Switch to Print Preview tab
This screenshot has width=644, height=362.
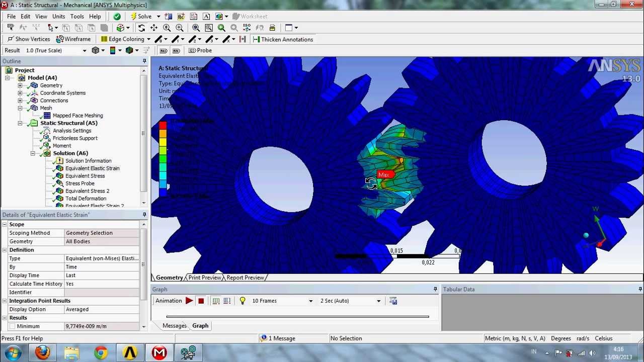click(204, 278)
